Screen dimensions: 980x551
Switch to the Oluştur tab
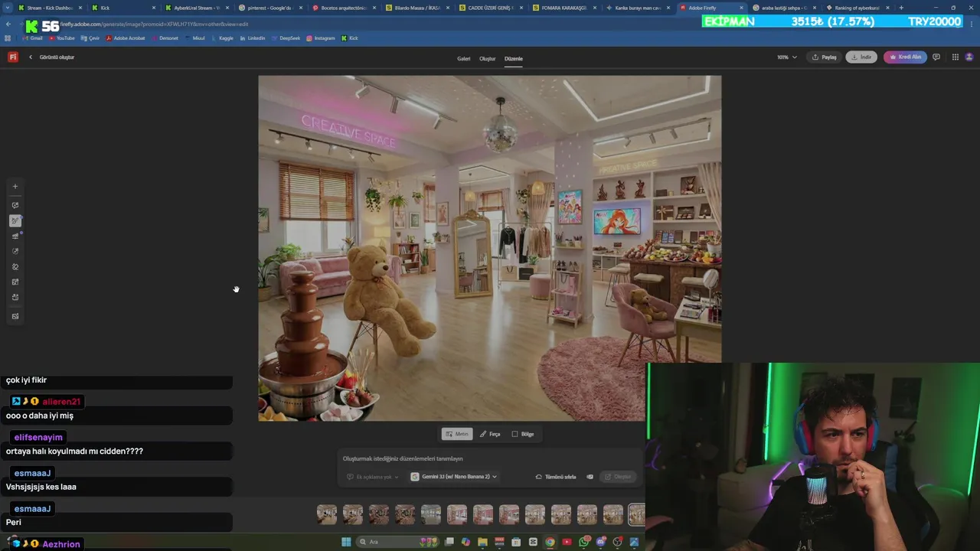pyautogui.click(x=488, y=58)
